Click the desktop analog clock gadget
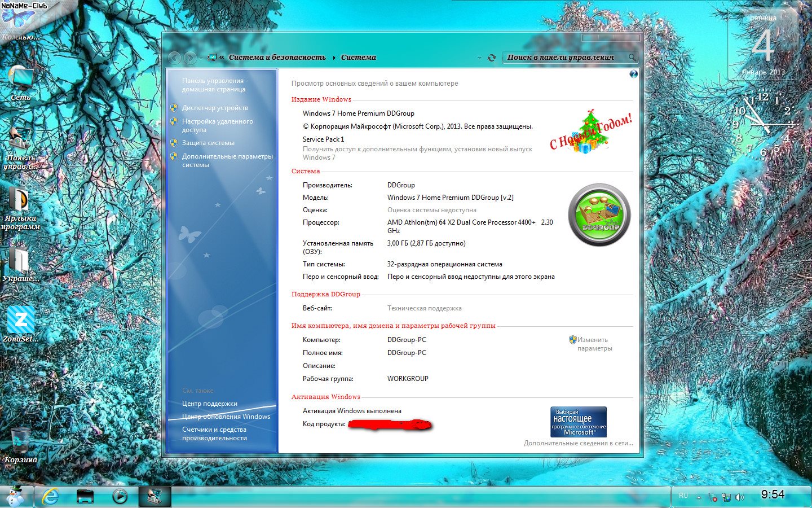812x508 pixels. tap(763, 124)
